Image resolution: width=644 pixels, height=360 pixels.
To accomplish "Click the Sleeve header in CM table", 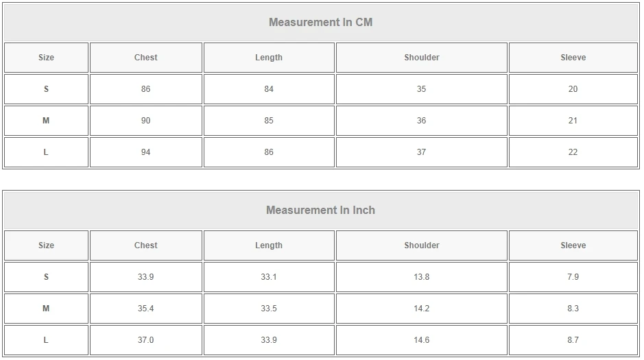I will pyautogui.click(x=573, y=58).
